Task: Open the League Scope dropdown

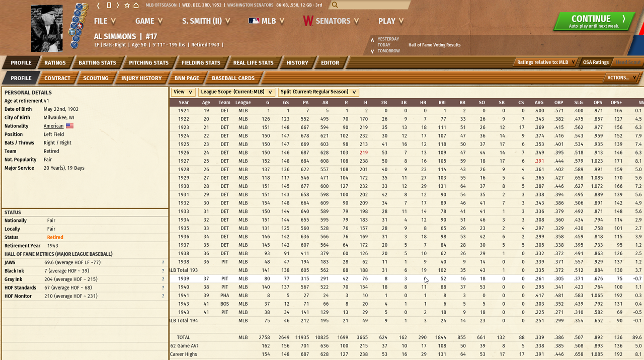Action: (x=236, y=92)
